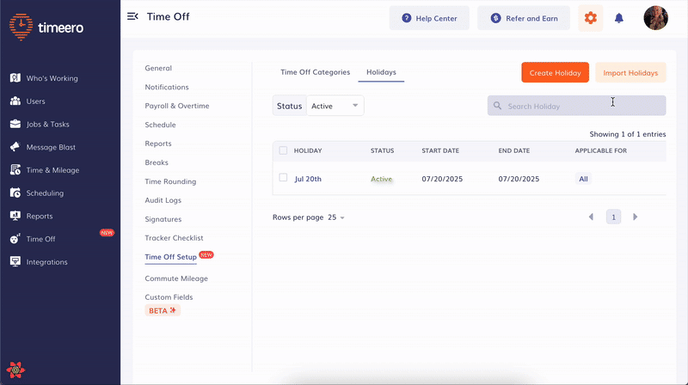Focus the Search Holiday field
The height and width of the screenshot is (385, 688).
[577, 106]
